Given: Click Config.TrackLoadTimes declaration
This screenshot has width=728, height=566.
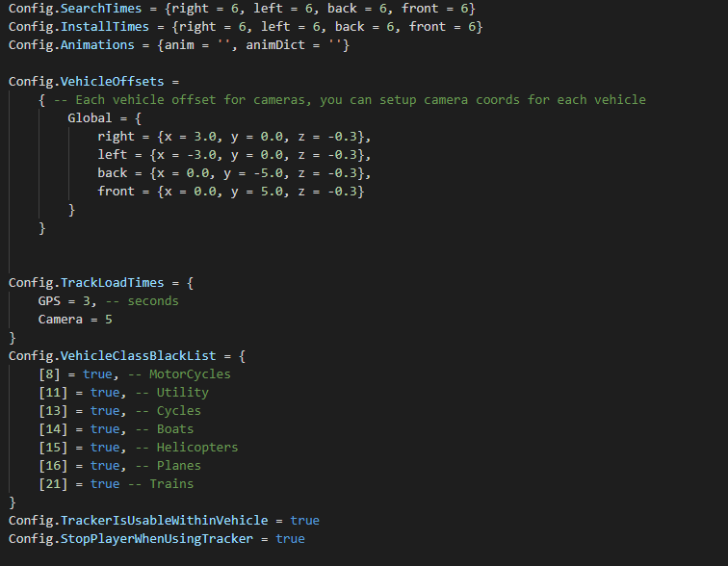Looking at the screenshot, I should pyautogui.click(x=101, y=283).
